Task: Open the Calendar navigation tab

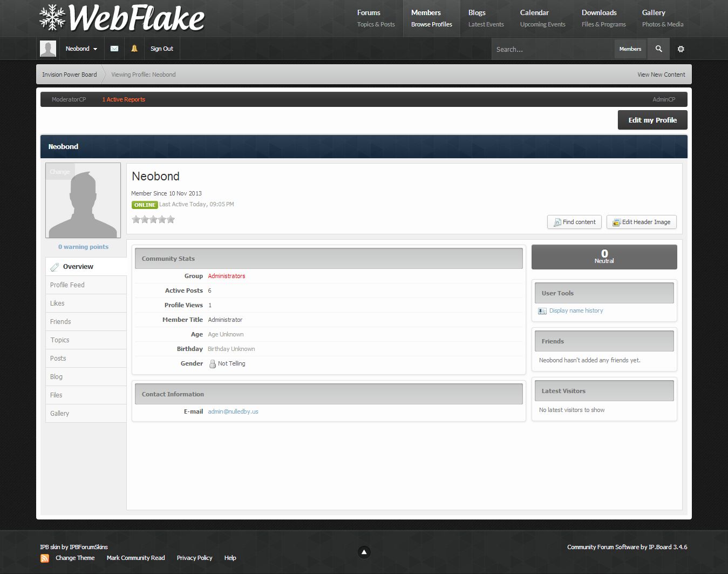Action: point(542,18)
